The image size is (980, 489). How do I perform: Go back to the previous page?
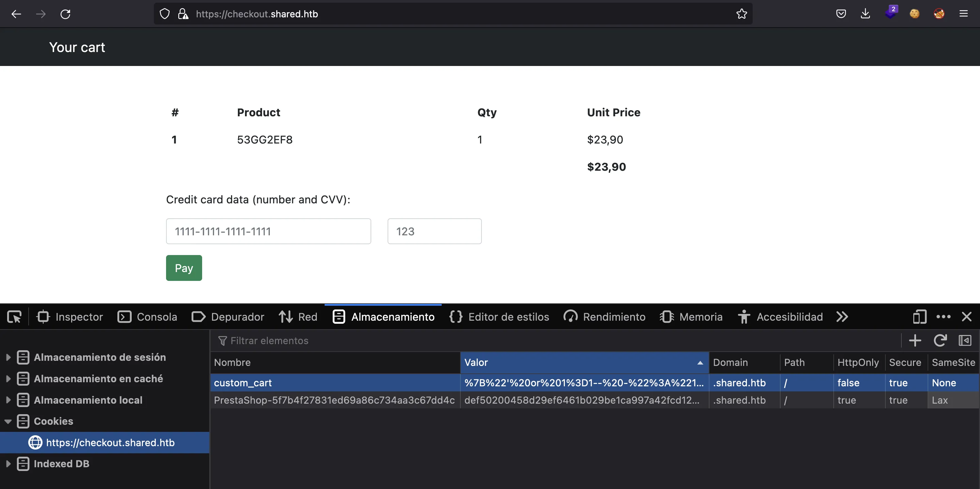(16, 14)
